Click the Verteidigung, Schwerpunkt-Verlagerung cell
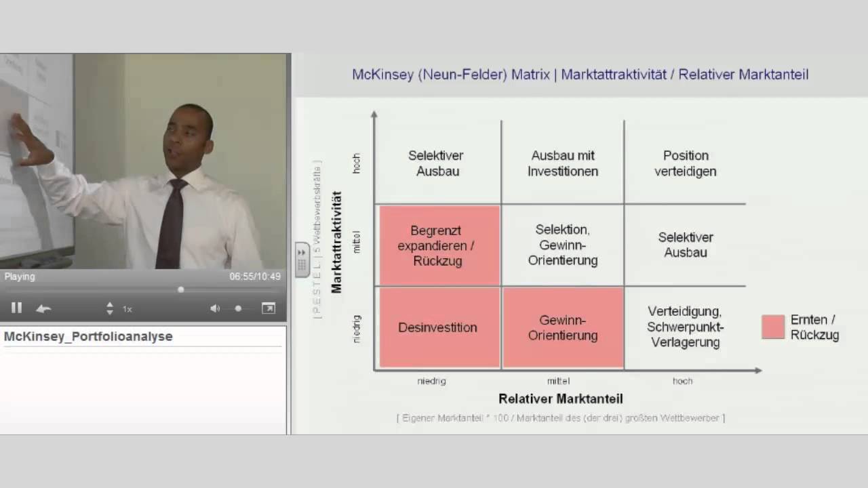 coord(685,327)
